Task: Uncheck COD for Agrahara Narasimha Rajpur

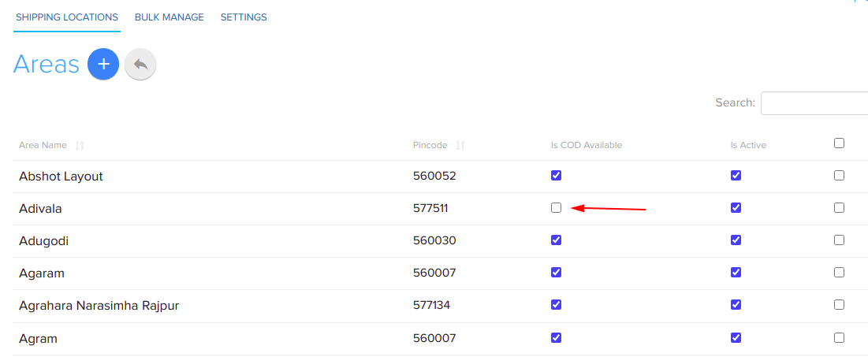Action: tap(557, 304)
